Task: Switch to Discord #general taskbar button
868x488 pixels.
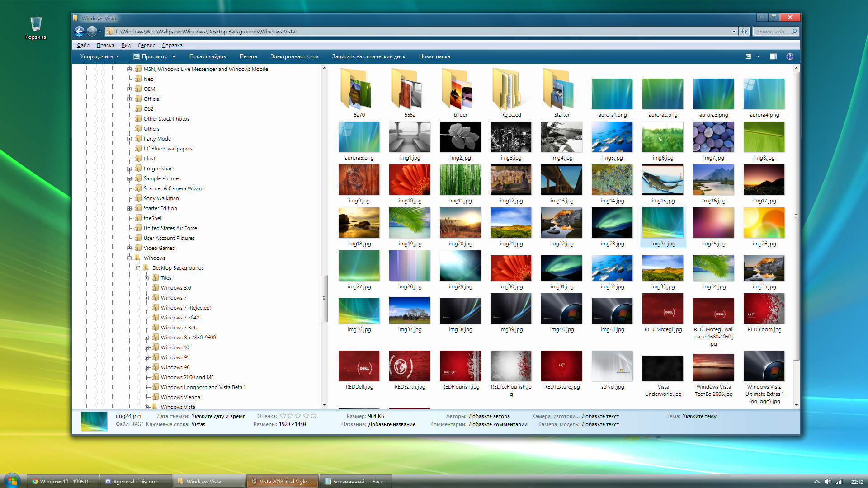Action: click(x=136, y=481)
